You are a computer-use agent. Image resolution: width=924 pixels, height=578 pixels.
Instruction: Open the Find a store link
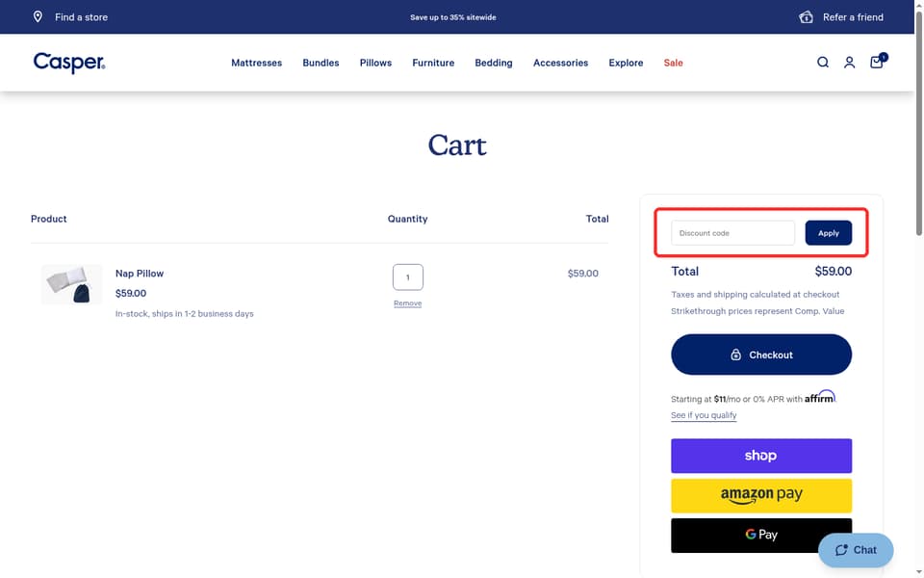click(81, 17)
